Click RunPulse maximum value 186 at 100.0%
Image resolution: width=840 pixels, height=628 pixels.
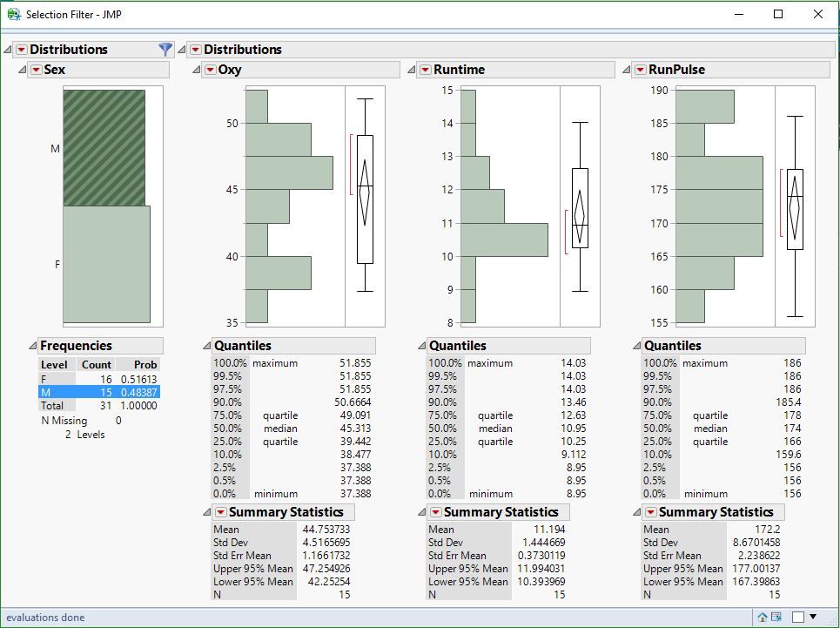click(x=792, y=362)
